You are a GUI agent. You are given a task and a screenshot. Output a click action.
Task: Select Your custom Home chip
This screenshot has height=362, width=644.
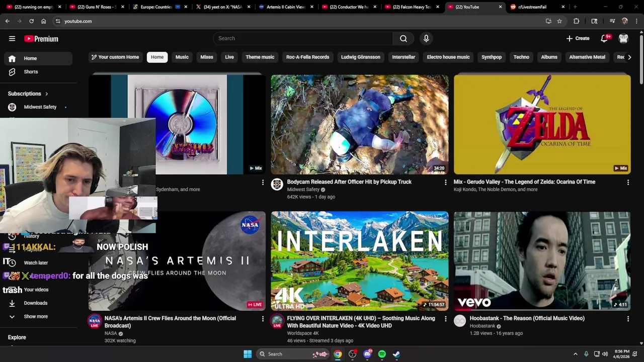pos(115,57)
